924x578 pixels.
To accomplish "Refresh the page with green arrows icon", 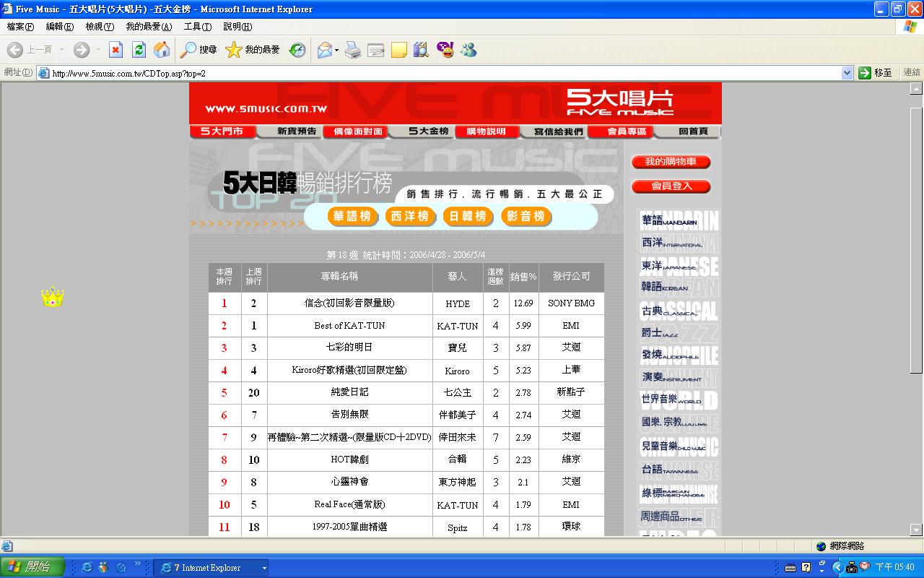I will [139, 50].
